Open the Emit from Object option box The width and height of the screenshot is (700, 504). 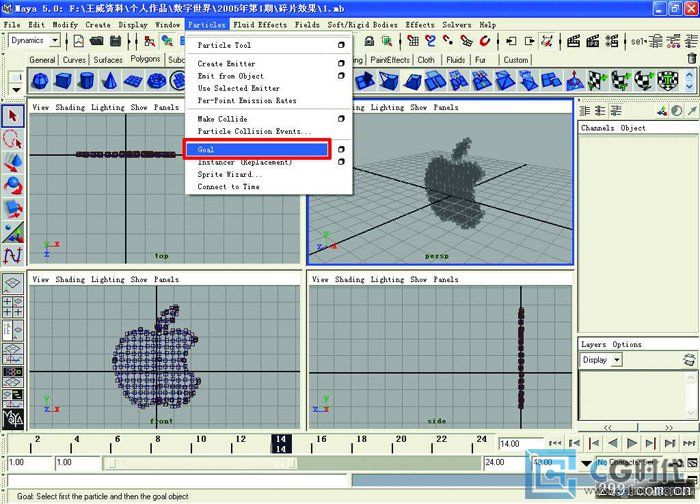pos(341,76)
